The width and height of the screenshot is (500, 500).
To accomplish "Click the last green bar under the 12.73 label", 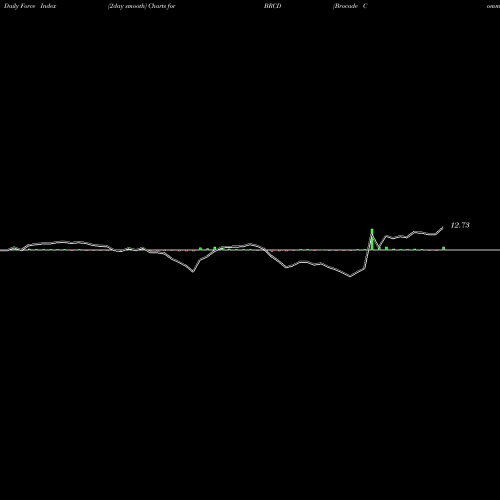I will [x=443, y=248].
